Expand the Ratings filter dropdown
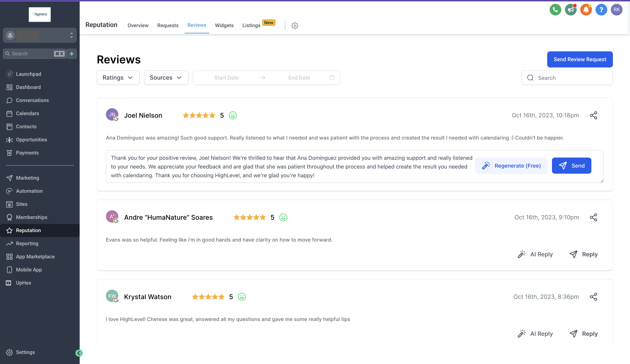Viewport: 630px width, 364px height. point(118,78)
